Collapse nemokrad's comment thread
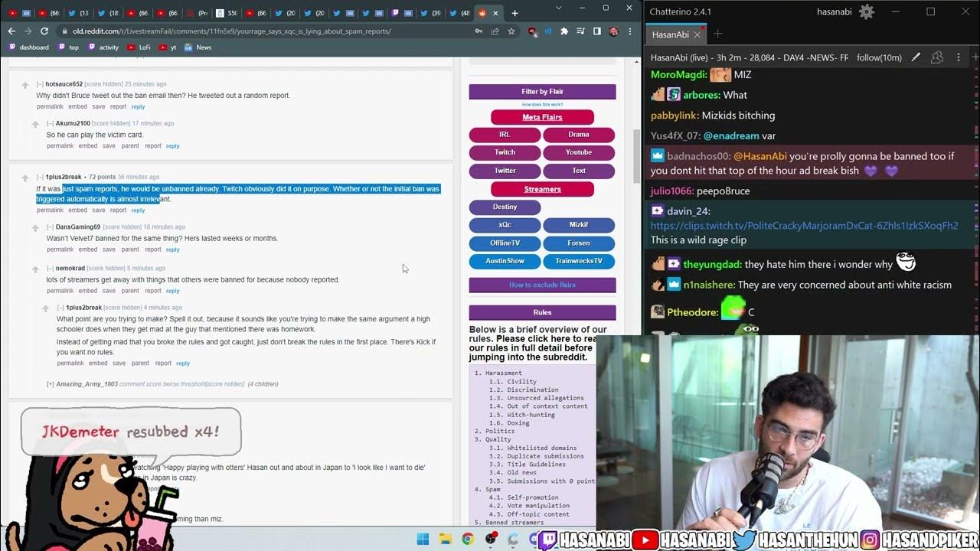Image resolution: width=980 pixels, height=551 pixels. [50, 269]
